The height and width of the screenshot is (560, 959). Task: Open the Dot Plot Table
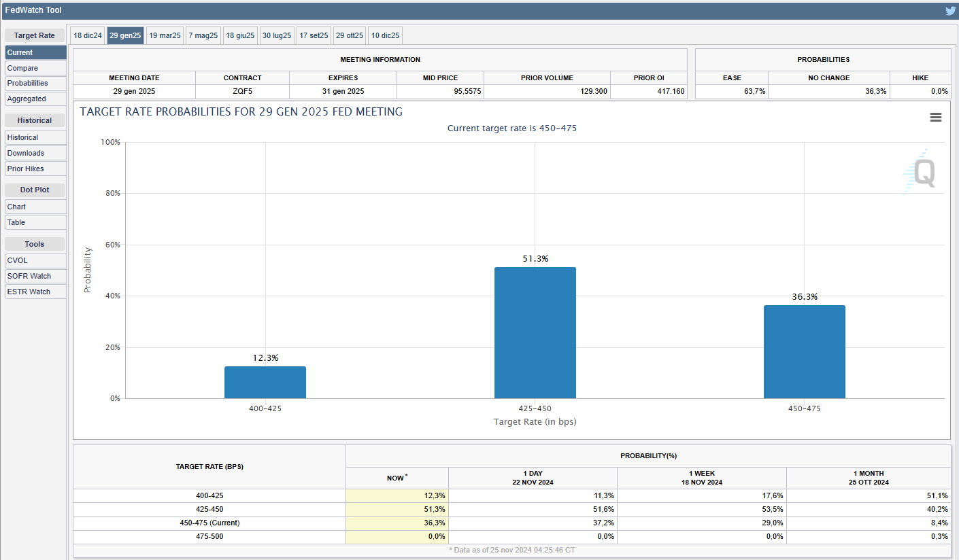[x=35, y=222]
